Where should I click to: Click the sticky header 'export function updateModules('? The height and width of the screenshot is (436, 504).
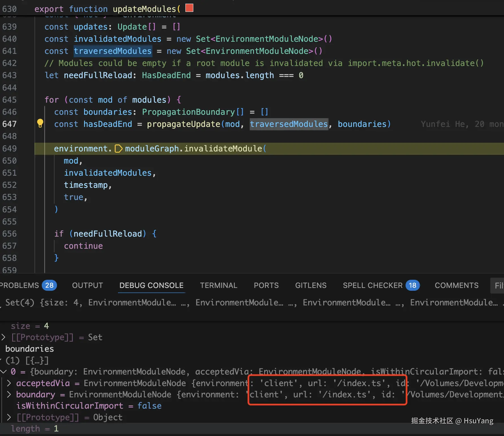point(107,9)
